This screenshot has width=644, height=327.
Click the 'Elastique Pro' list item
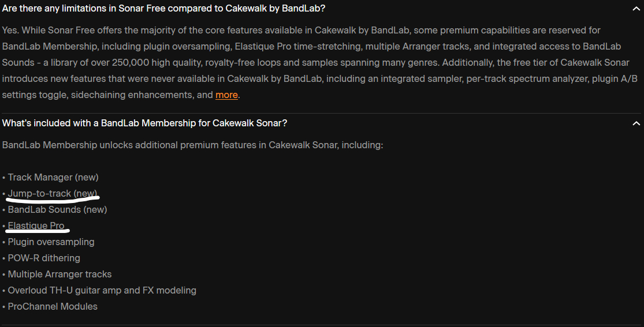point(36,225)
